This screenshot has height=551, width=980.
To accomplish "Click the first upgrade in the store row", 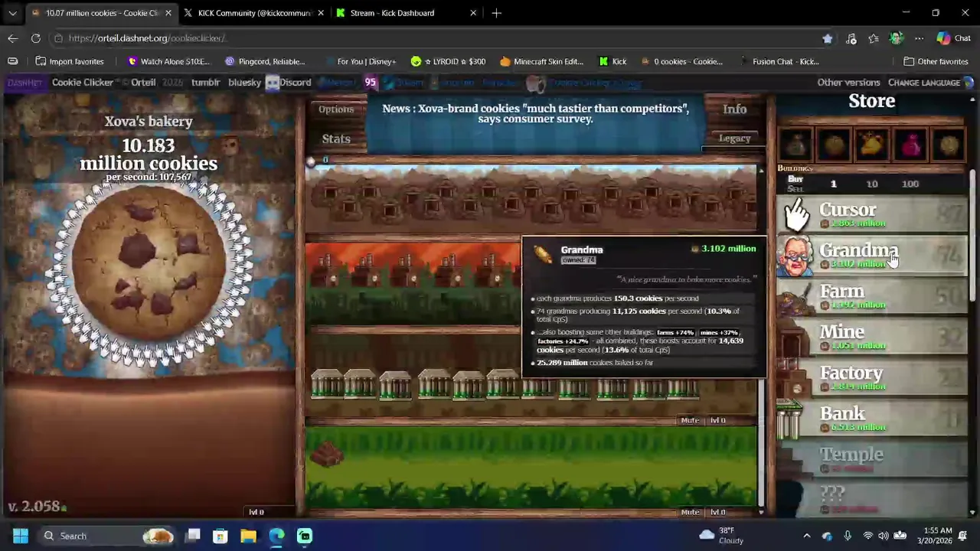I will pos(796,144).
